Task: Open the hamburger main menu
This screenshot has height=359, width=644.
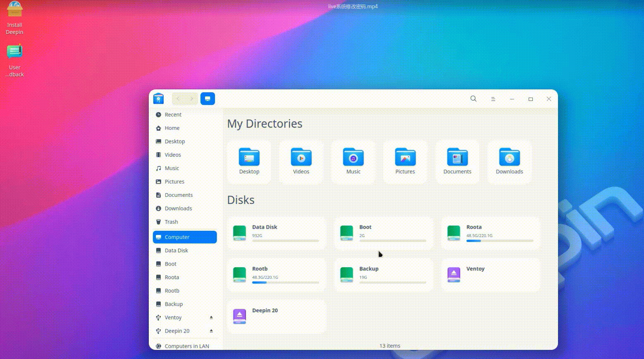Action: point(493,99)
